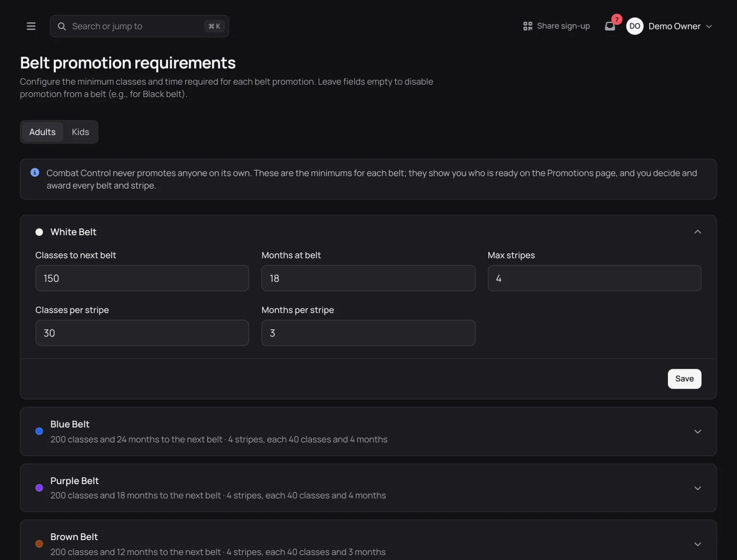Click the QR code sign-up icon
This screenshot has height=560, width=737.
[528, 26]
